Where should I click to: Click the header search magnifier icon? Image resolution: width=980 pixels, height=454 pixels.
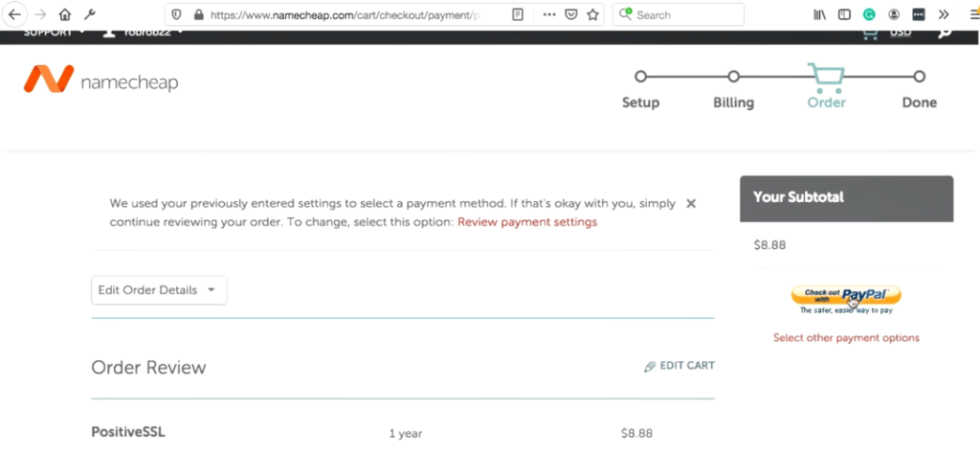(x=945, y=34)
